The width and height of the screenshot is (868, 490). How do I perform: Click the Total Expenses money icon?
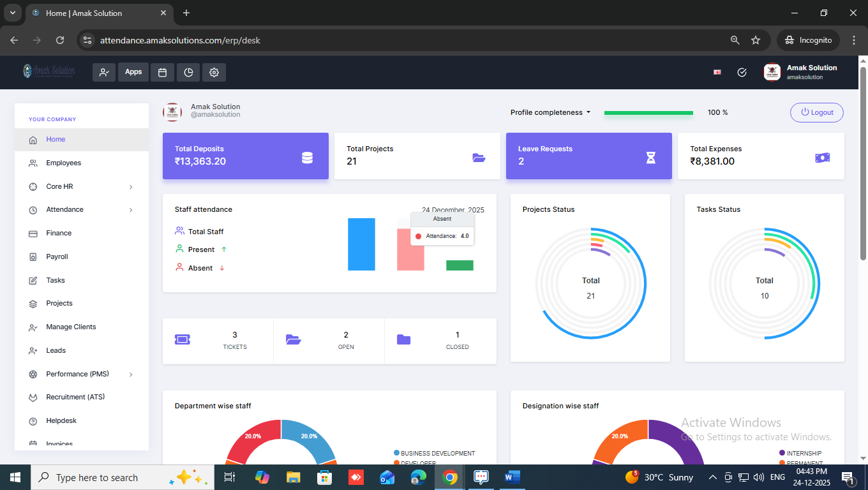pos(823,158)
